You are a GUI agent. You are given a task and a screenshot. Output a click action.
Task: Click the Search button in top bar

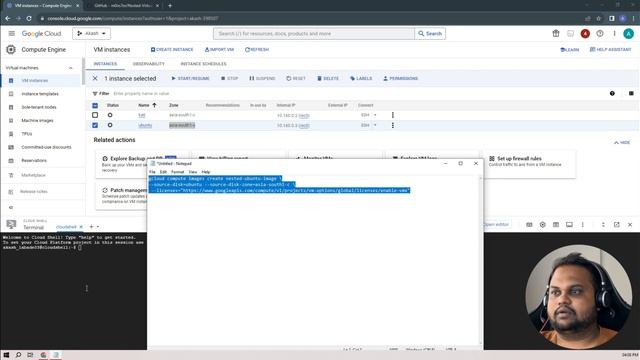pos(430,33)
